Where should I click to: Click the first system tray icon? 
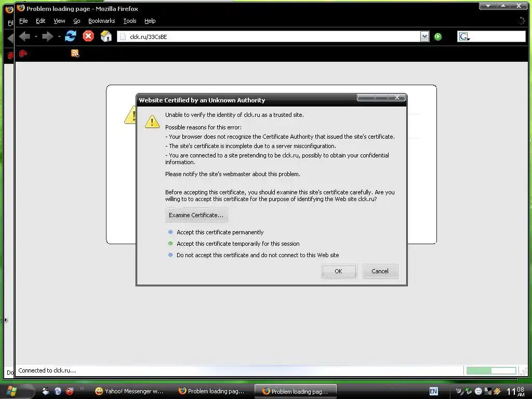[x=459, y=391]
